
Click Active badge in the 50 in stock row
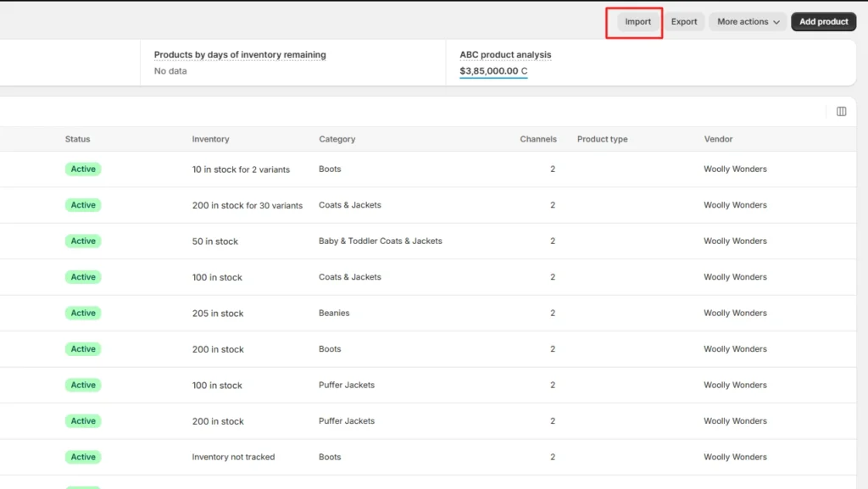[83, 242]
